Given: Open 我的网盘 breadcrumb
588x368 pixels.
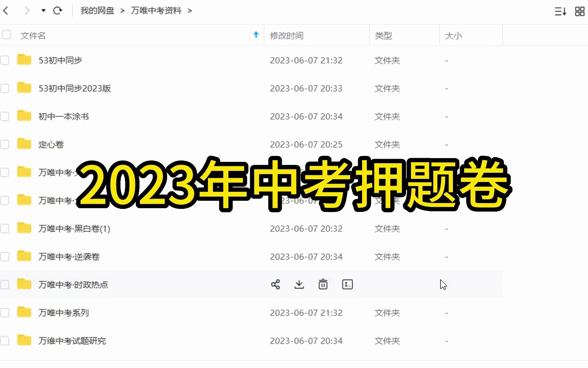Looking at the screenshot, I should coord(97,11).
